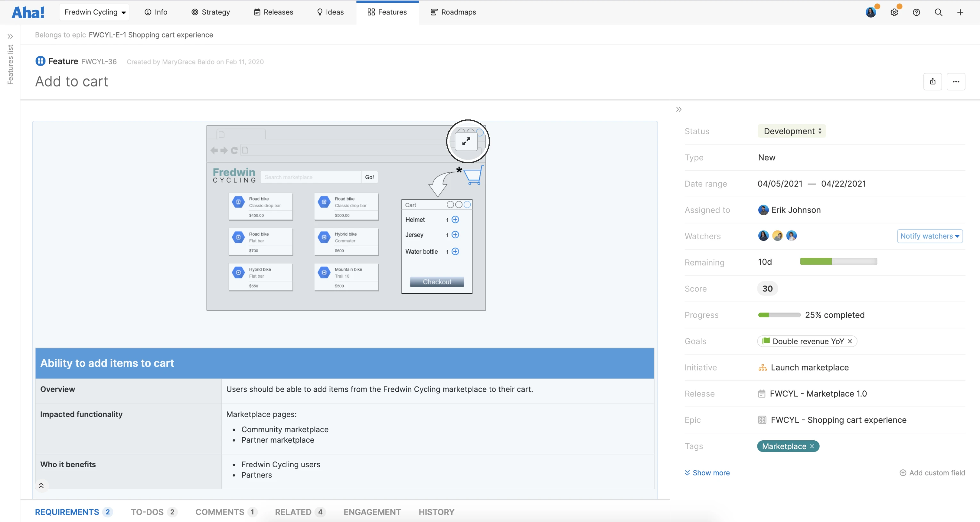Switch to the Roadmaps tab

pyautogui.click(x=453, y=12)
